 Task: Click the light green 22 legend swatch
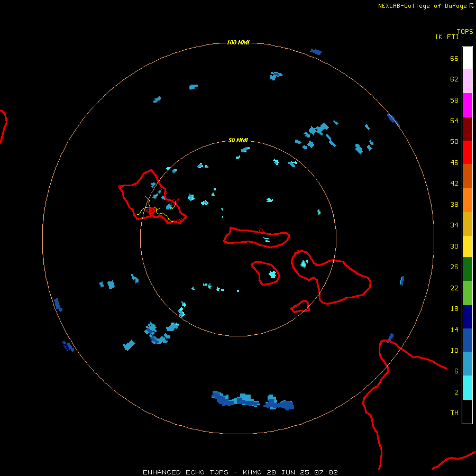pyautogui.click(x=467, y=293)
